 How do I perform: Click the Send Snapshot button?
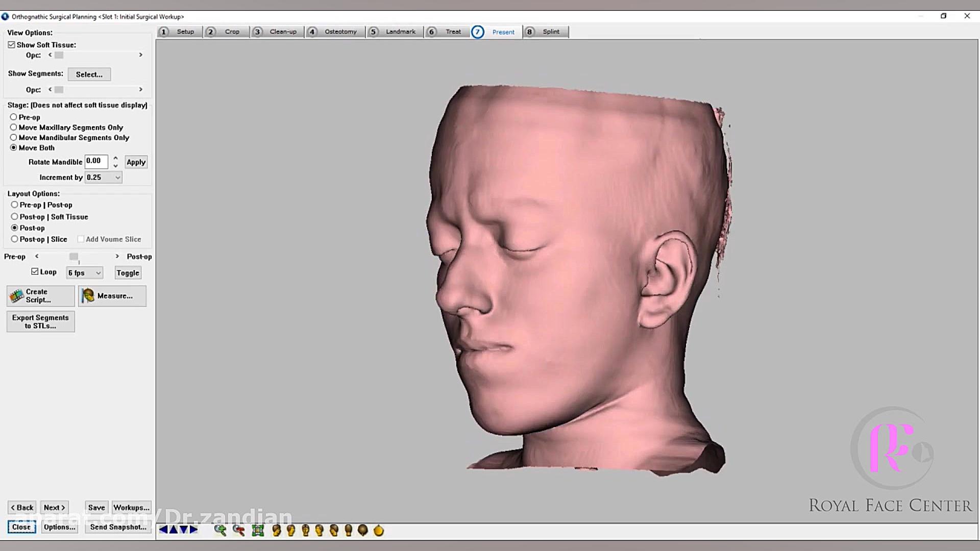[118, 527]
